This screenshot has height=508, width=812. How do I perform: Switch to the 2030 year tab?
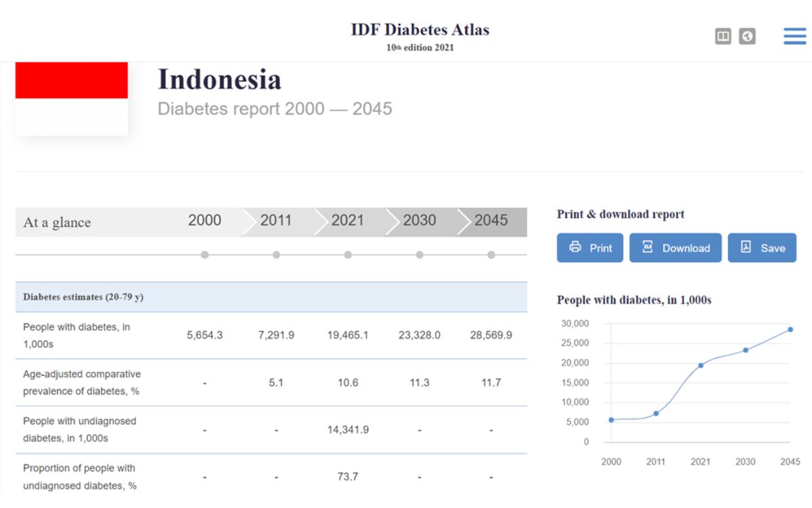click(420, 221)
